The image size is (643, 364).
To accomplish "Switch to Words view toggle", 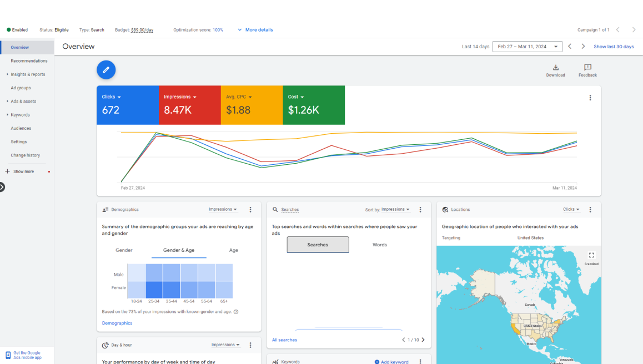I will [x=379, y=245].
